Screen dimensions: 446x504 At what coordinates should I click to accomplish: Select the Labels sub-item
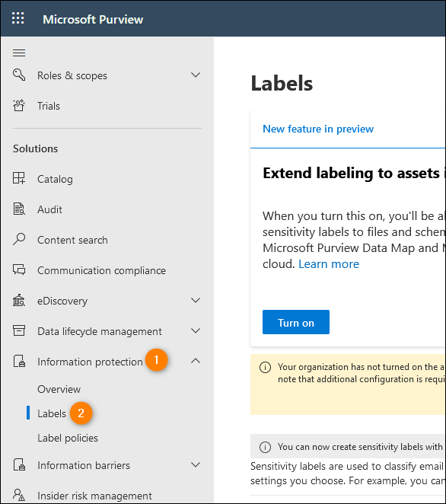pos(52,413)
